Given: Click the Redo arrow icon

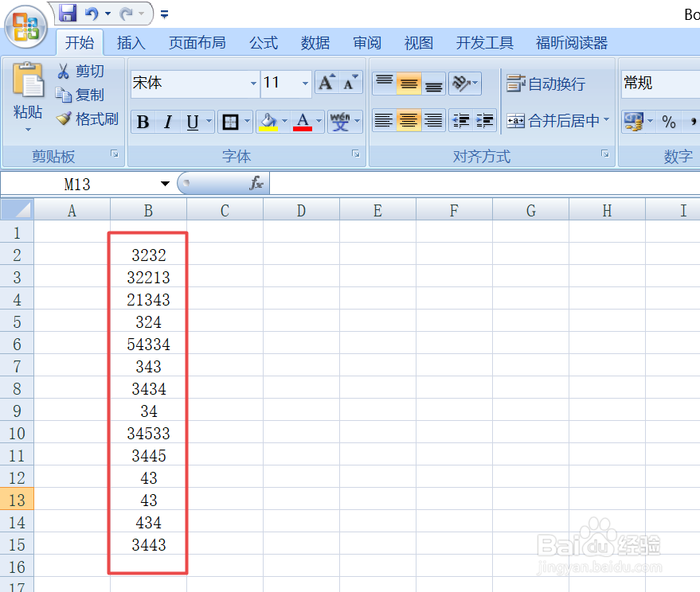Looking at the screenshot, I should point(127,14).
